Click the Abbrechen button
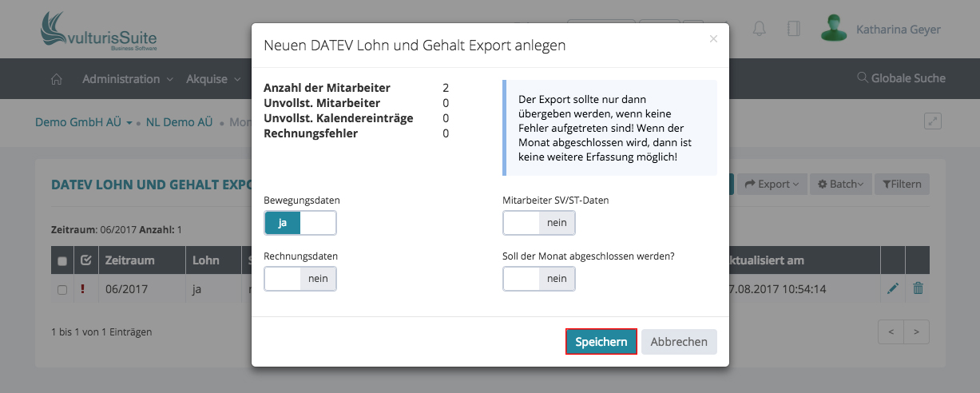 coord(679,342)
